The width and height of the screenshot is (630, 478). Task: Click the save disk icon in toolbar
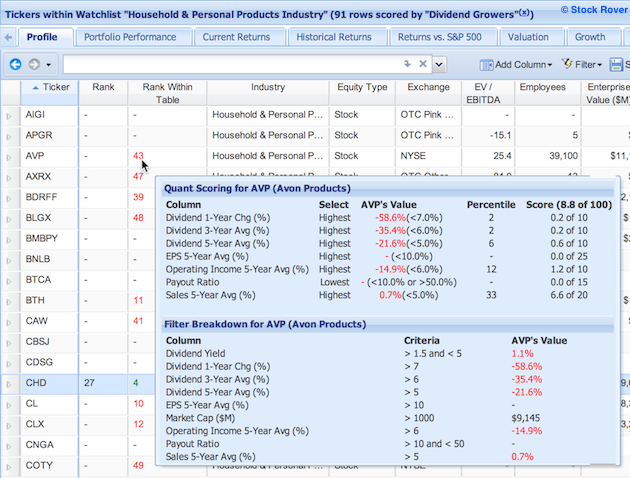point(616,65)
